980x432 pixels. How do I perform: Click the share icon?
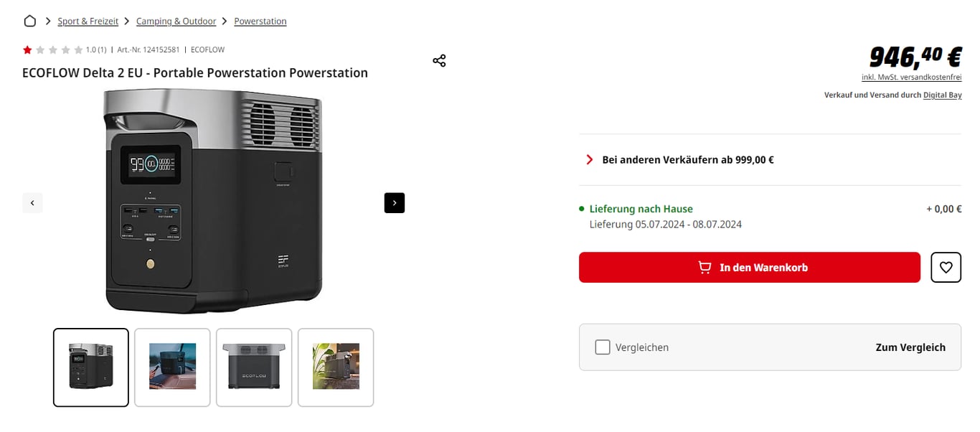[439, 61]
